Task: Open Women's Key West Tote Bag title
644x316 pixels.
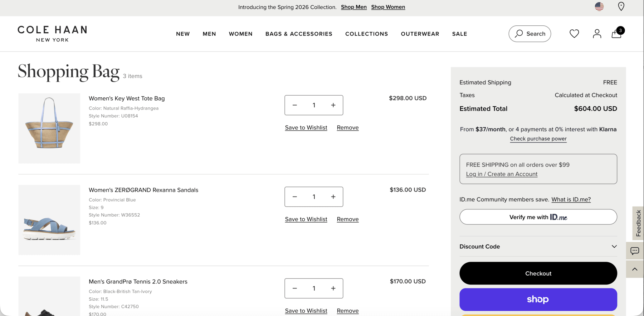Action: click(127, 98)
